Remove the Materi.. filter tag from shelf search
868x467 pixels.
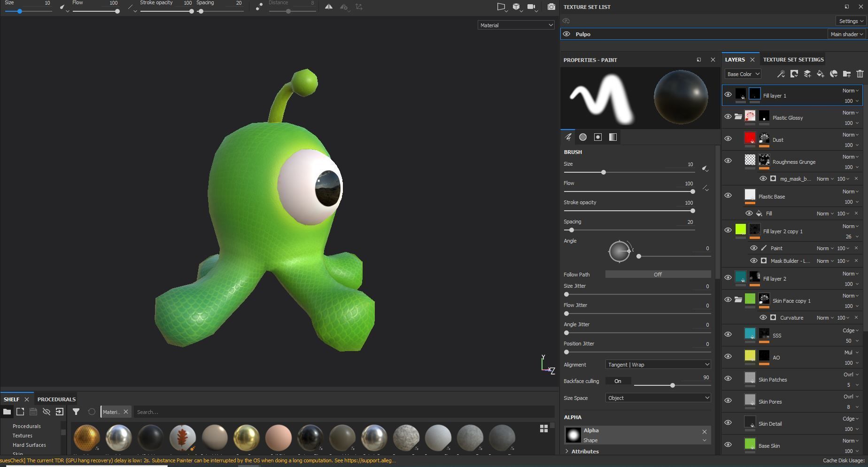pyautogui.click(x=126, y=412)
